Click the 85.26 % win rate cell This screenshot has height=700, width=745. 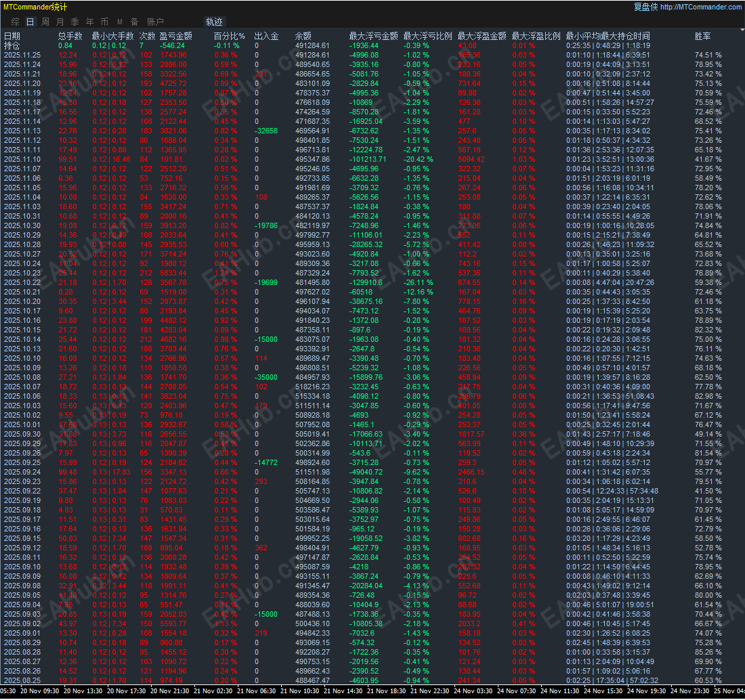click(x=708, y=652)
